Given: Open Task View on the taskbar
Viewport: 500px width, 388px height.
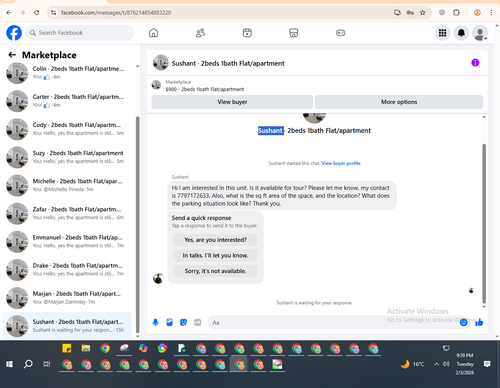Looking at the screenshot, I should click(x=47, y=364).
